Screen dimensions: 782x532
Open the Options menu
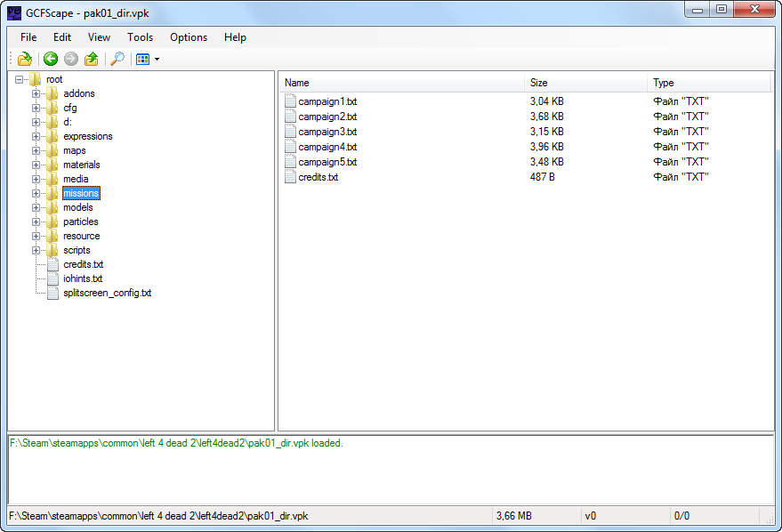tap(189, 37)
